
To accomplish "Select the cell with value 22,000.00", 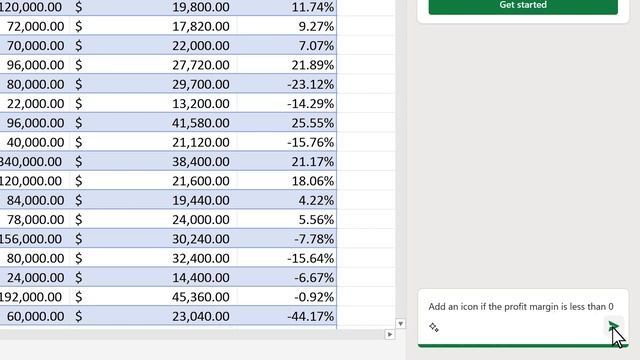I will [153, 45].
